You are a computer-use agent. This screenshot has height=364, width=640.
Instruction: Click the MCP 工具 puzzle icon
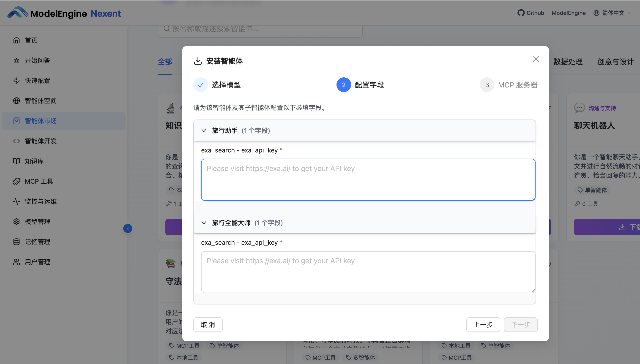16,181
